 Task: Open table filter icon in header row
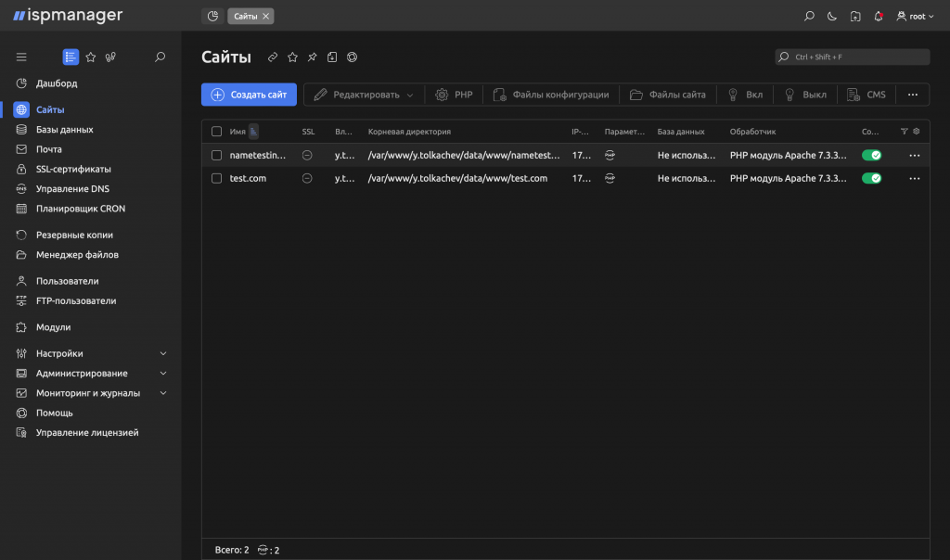coord(904,132)
